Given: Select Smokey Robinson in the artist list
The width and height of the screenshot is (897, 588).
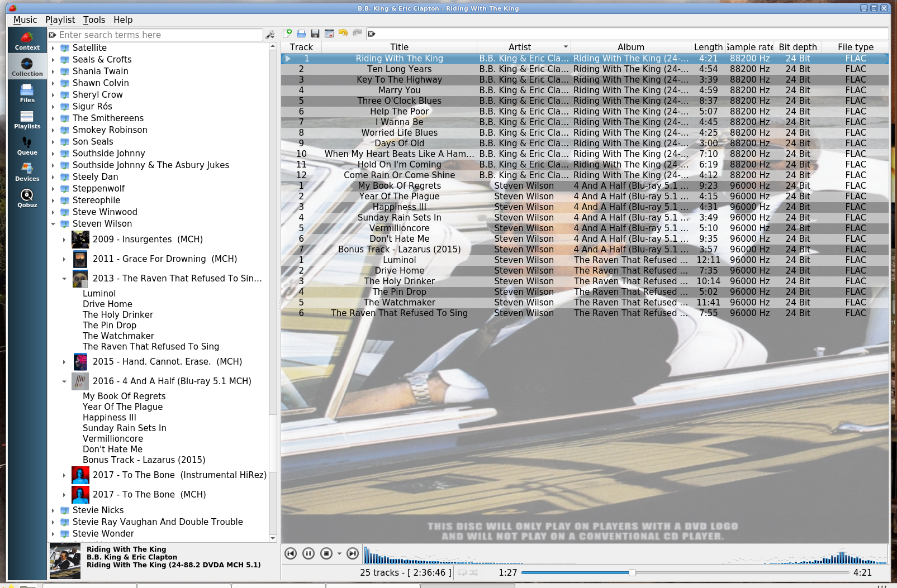Looking at the screenshot, I should click(110, 130).
